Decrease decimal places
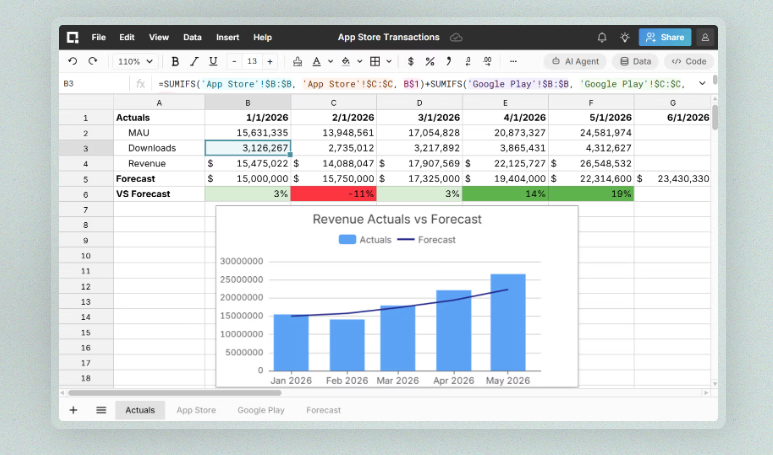The image size is (773, 455). [x=468, y=62]
